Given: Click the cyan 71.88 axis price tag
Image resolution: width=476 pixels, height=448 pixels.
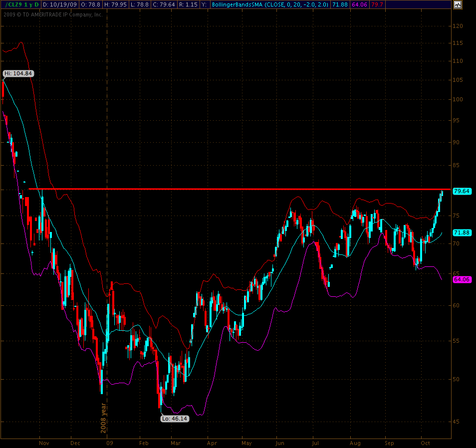Looking at the screenshot, I should pyautogui.click(x=462, y=232).
